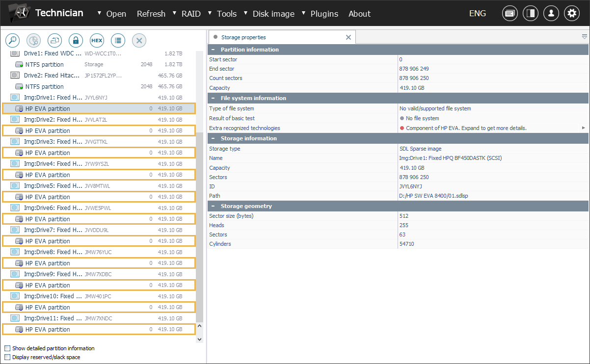Open the Open menu
Screen dimensions: 590x364
coord(116,14)
